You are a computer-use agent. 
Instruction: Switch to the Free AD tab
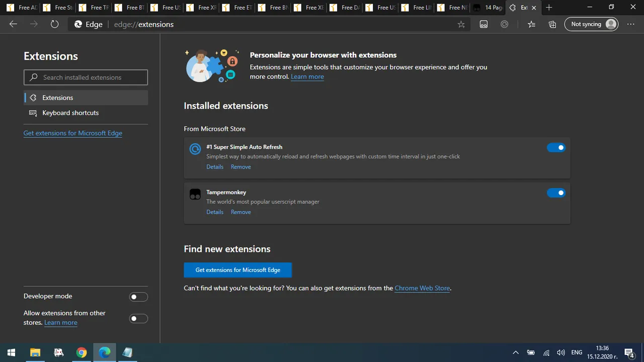(22, 8)
